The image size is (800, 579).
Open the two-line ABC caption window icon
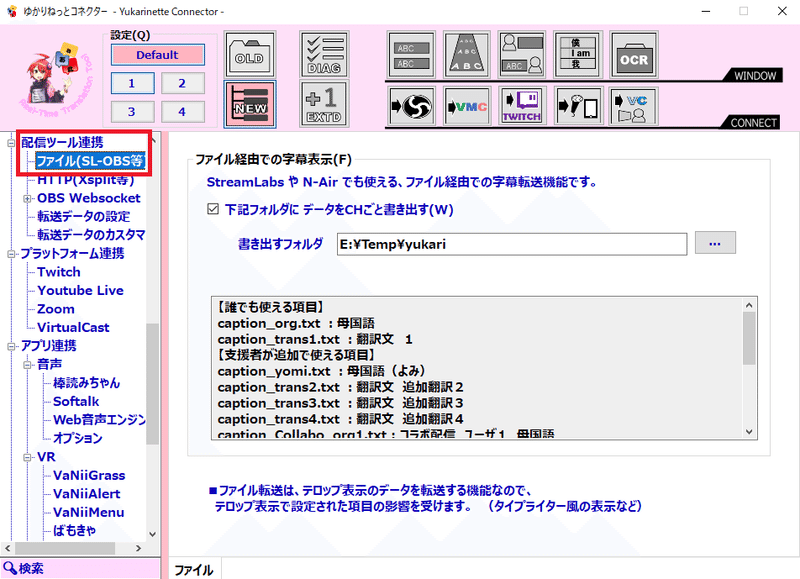tap(411, 55)
